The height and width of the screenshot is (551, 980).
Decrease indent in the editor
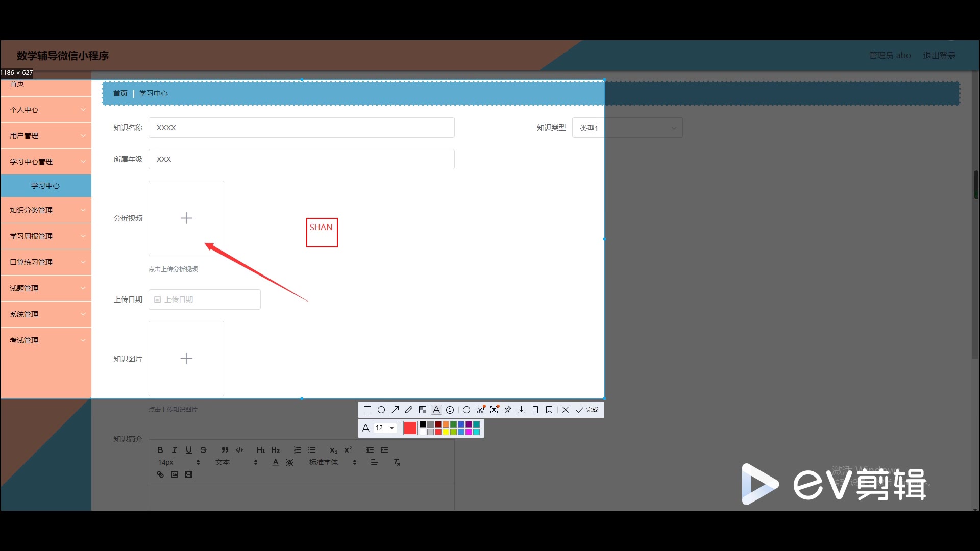(370, 450)
